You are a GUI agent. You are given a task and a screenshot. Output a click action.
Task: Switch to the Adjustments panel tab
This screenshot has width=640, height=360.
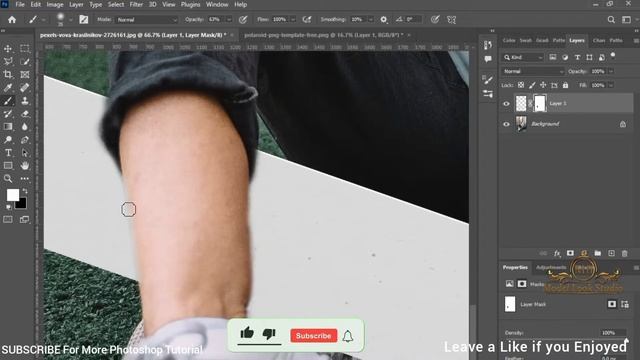(x=551, y=268)
